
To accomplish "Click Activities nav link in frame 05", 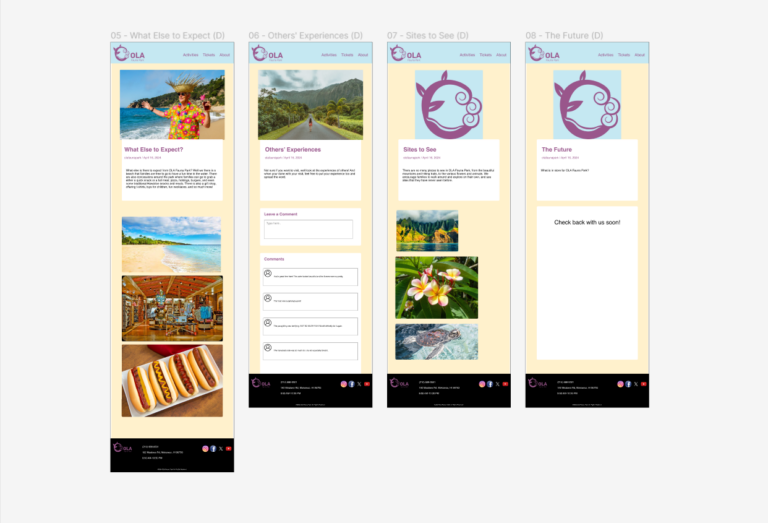I will tap(191, 55).
